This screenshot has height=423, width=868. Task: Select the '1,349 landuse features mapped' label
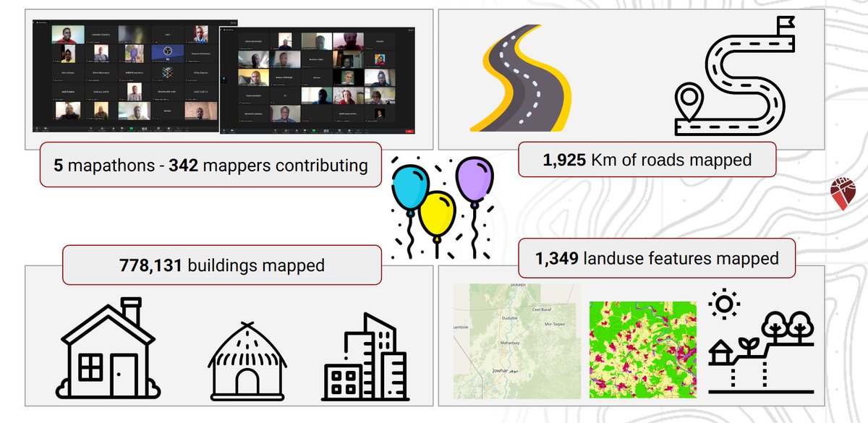(657, 258)
